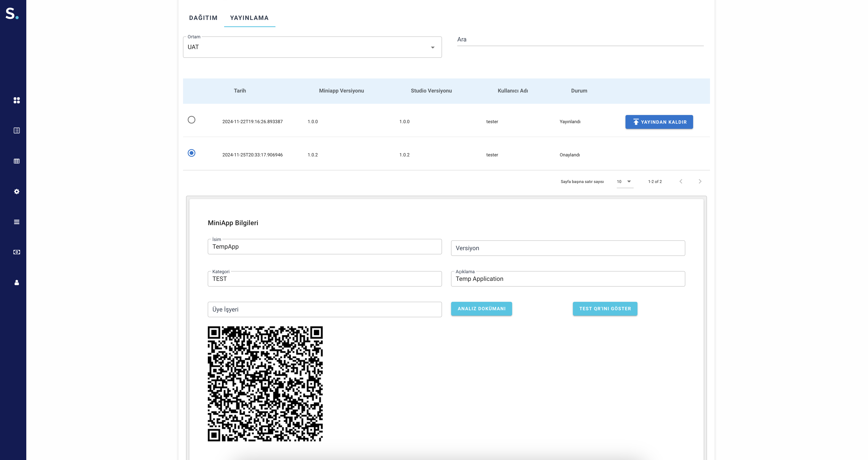Switch to the DAĞITIM tab
This screenshot has width=868, height=460.
pos(203,18)
